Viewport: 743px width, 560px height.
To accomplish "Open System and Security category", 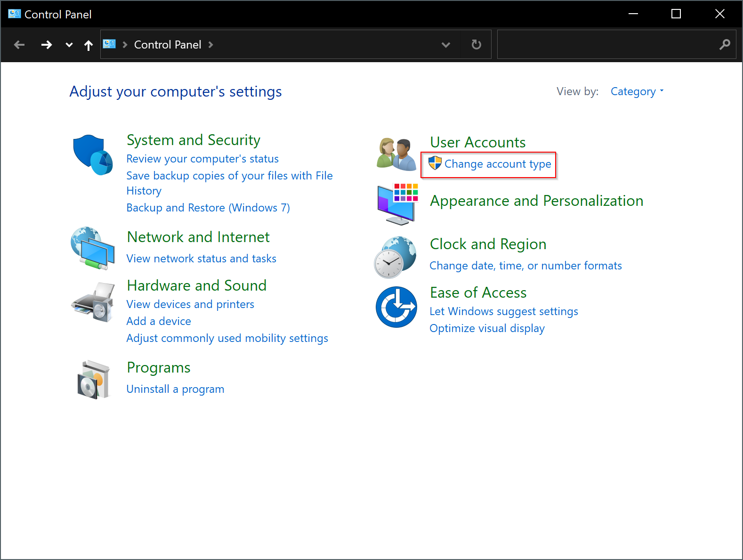I will coord(194,140).
